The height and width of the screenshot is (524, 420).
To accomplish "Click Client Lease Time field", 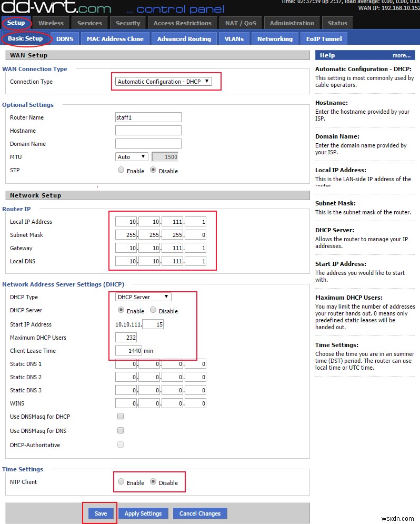I will [128, 351].
